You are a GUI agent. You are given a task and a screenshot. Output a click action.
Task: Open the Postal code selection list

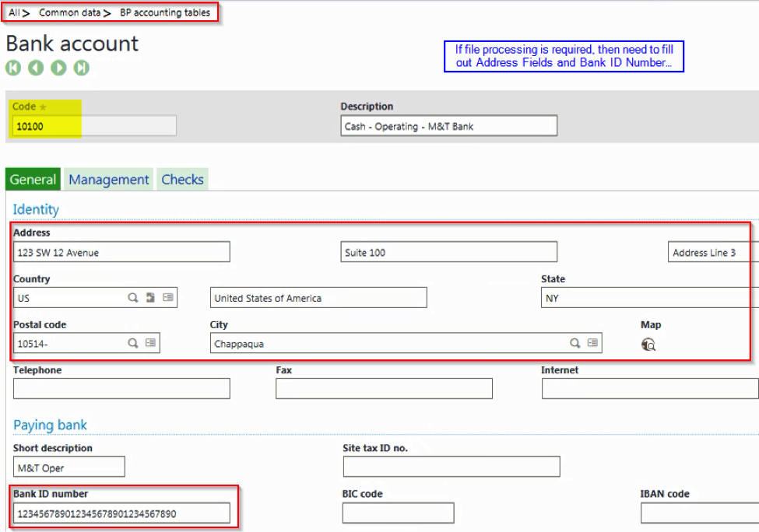tap(153, 343)
